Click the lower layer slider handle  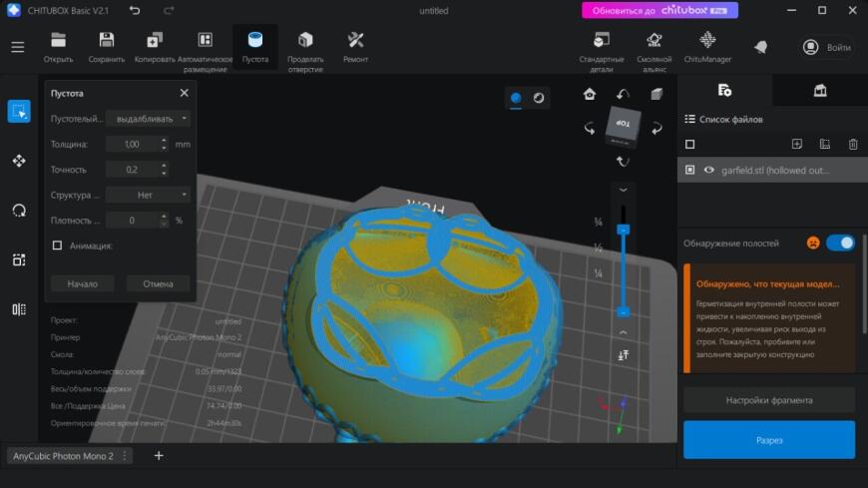pos(624,312)
